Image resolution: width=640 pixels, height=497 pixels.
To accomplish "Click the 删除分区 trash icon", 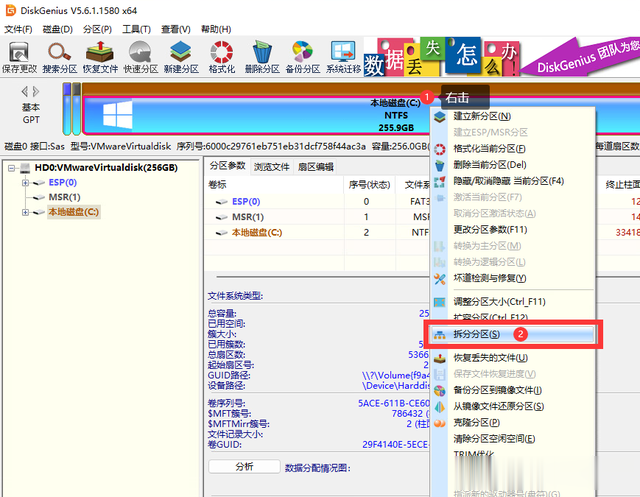I will (x=262, y=57).
